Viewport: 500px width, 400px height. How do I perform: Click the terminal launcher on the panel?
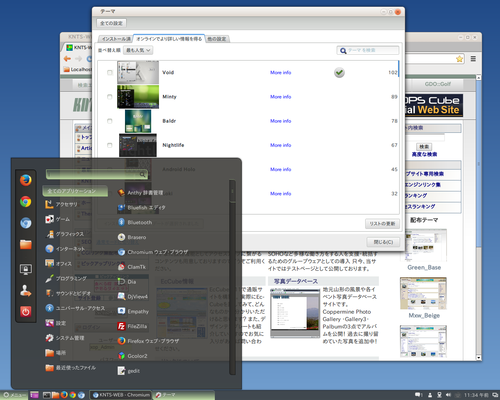pos(47,395)
